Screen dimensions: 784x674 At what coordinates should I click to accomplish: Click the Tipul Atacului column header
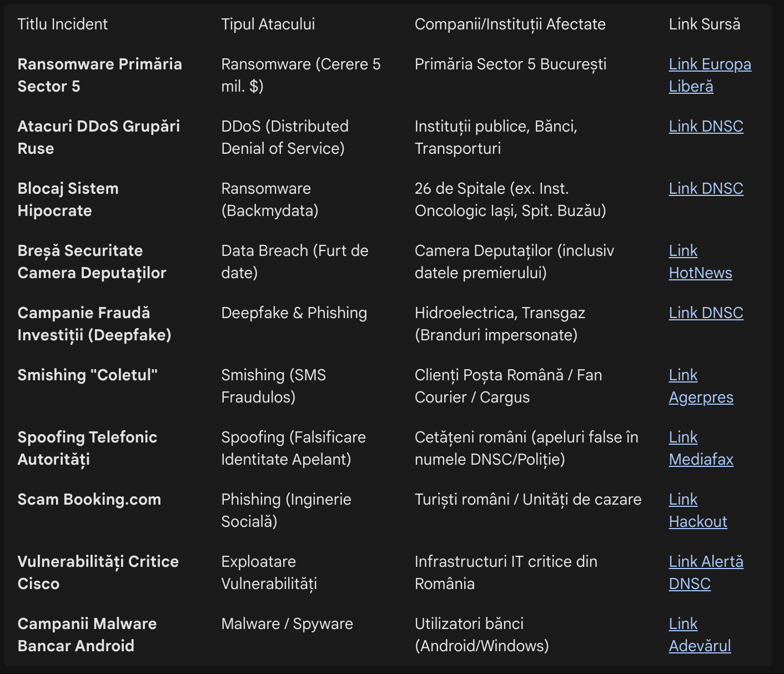click(268, 24)
